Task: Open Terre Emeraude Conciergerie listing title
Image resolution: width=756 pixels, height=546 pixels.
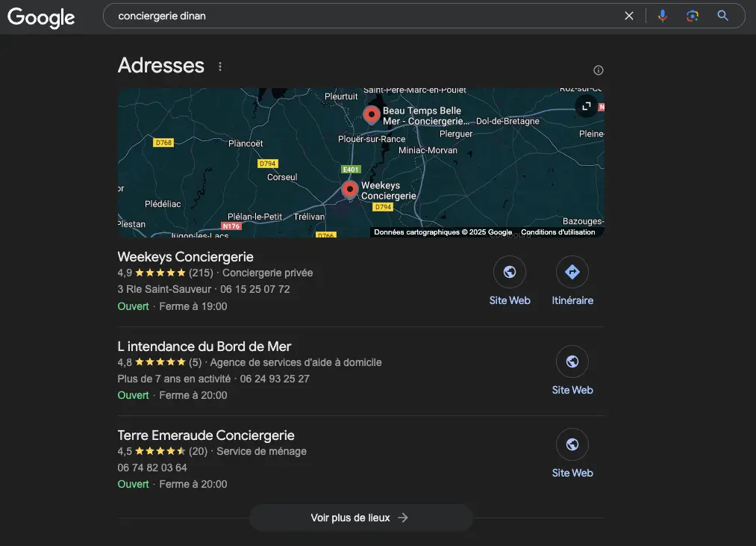Action: tap(206, 435)
